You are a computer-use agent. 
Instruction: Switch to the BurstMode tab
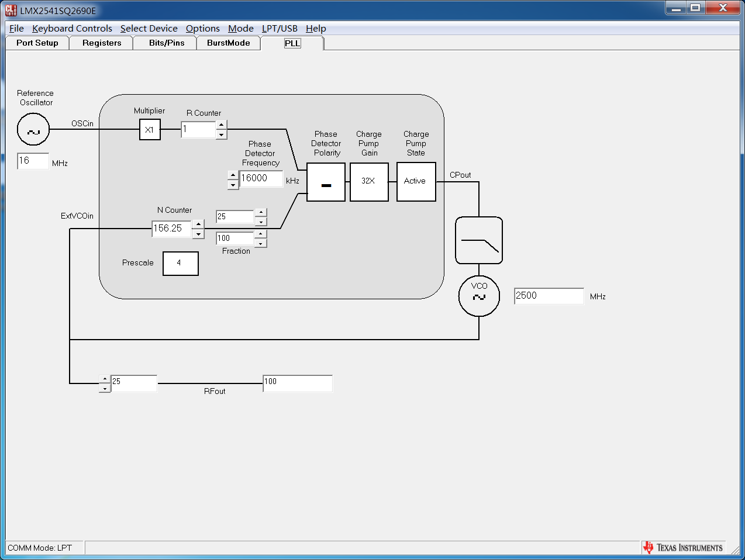point(229,43)
